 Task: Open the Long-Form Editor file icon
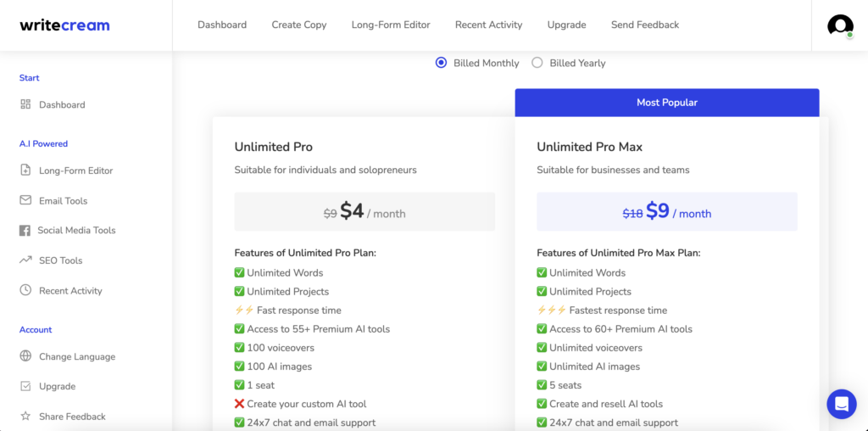(x=25, y=171)
